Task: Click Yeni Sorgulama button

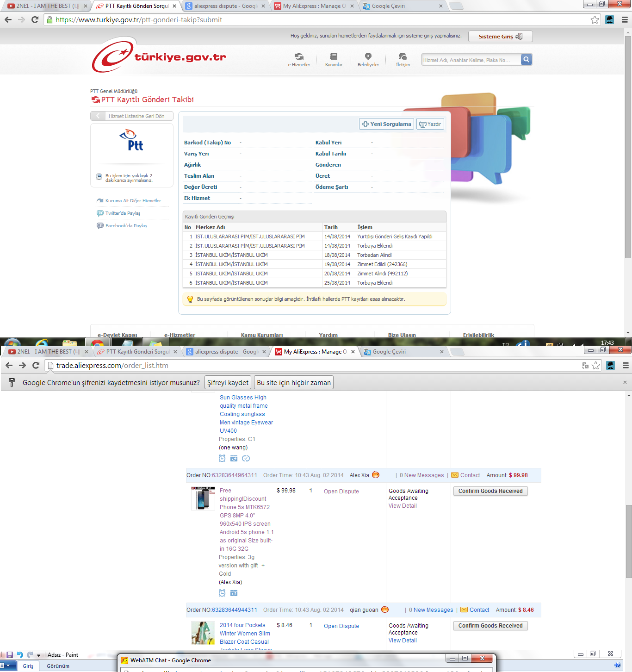Action: [x=387, y=124]
